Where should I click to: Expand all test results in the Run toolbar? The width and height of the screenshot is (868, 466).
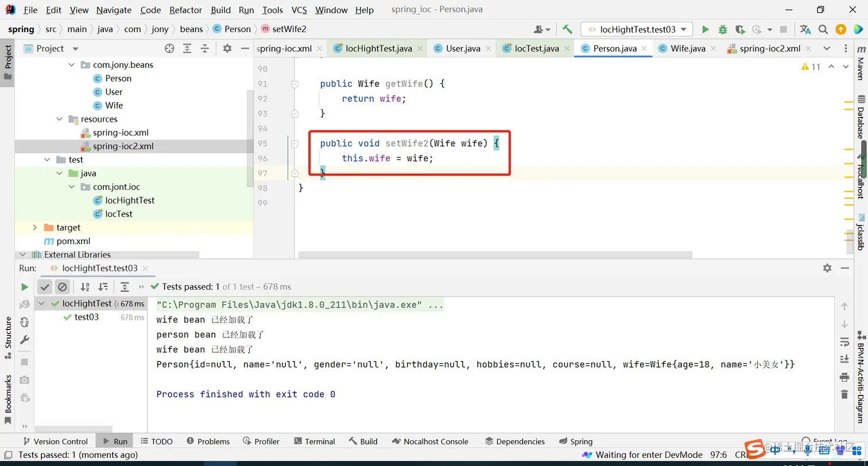(x=125, y=287)
